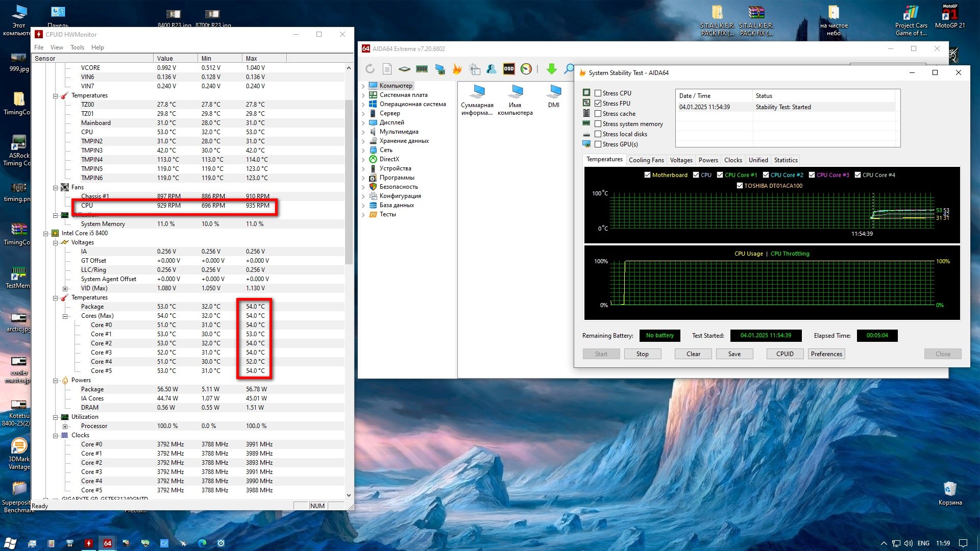
Task: Click the flame stability test icon
Action: point(457,69)
